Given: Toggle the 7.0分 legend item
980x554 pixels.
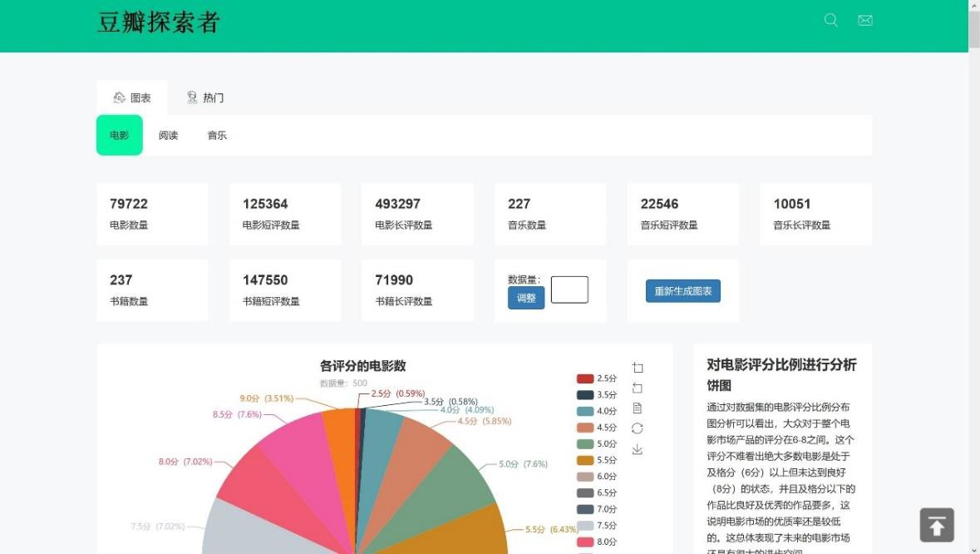Looking at the screenshot, I should click(597, 509).
